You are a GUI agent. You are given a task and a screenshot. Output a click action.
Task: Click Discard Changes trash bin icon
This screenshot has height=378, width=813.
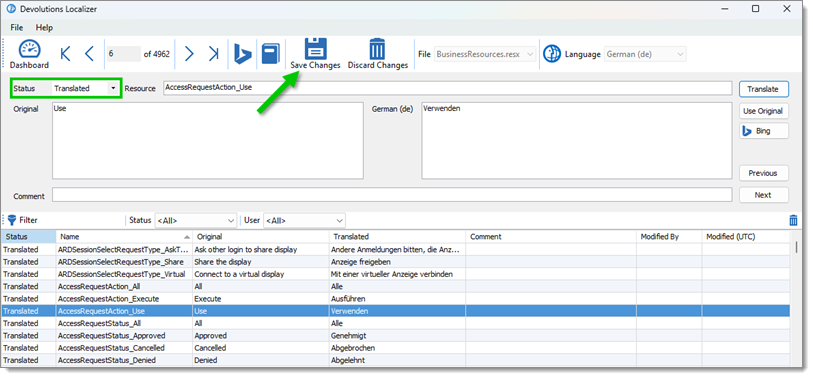pos(377,49)
